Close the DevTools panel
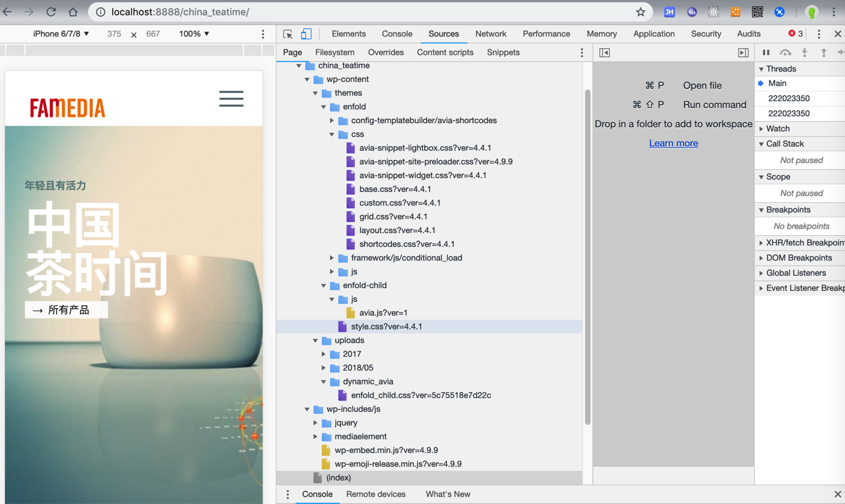 click(x=837, y=34)
